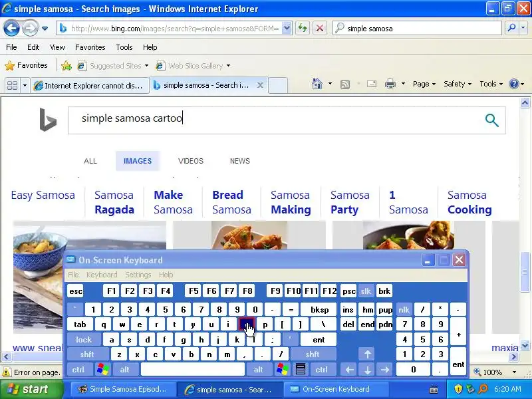Open the Help question mark icon
This screenshot has width=532, height=399.
coord(514,84)
